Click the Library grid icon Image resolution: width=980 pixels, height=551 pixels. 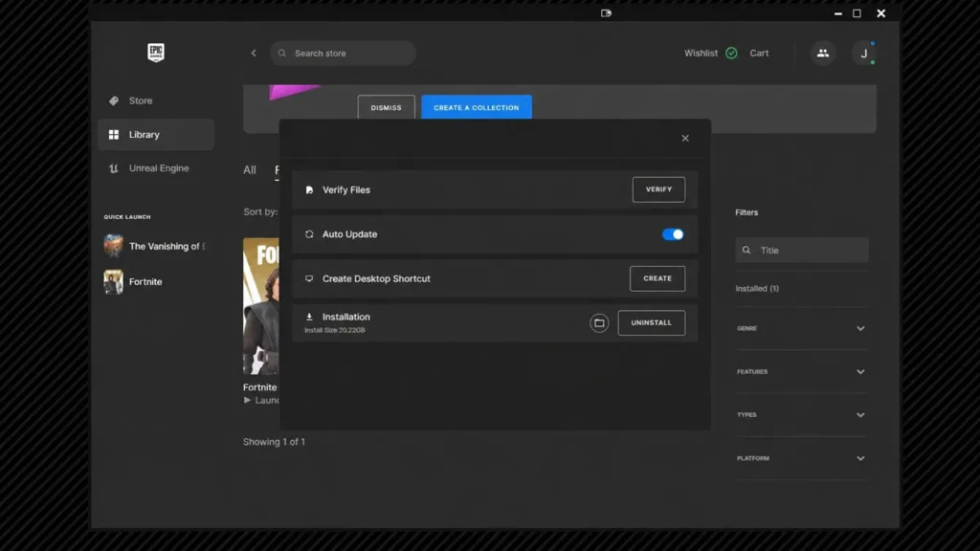tap(114, 134)
